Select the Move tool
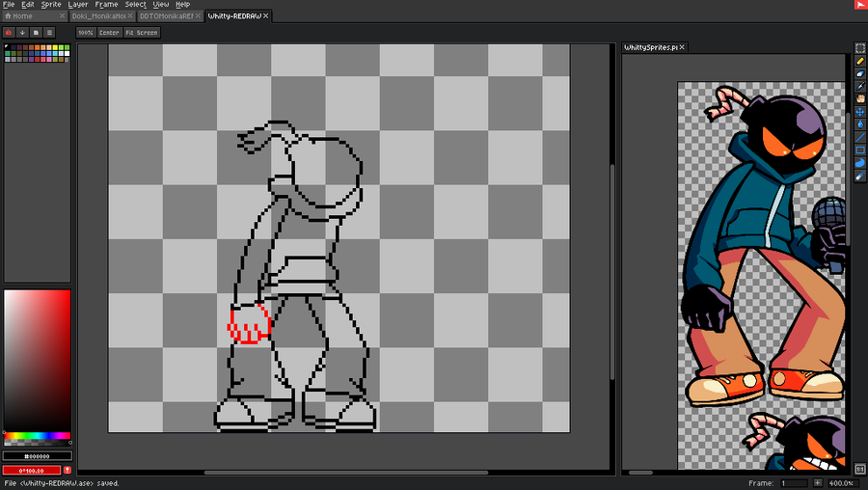 pos(859,112)
